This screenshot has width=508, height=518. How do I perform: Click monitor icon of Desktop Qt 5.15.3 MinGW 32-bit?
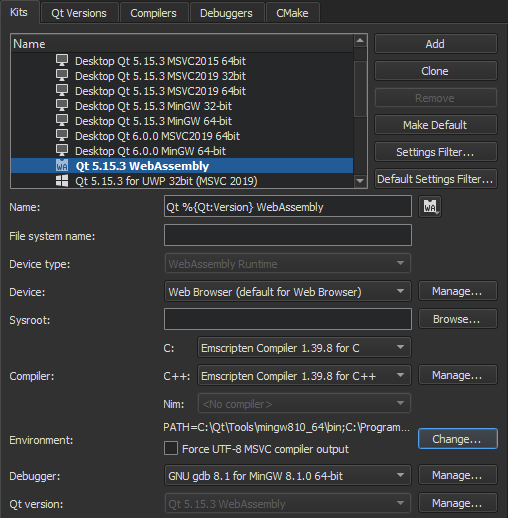pyautogui.click(x=62, y=106)
